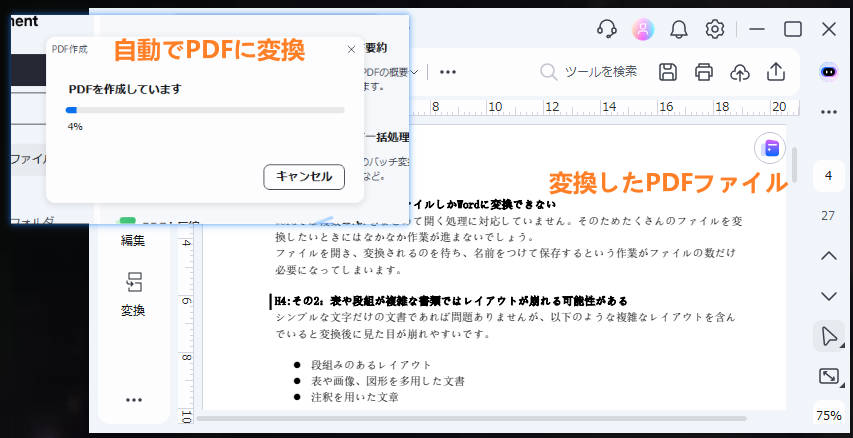Edit the current page number 4

pos(829,176)
